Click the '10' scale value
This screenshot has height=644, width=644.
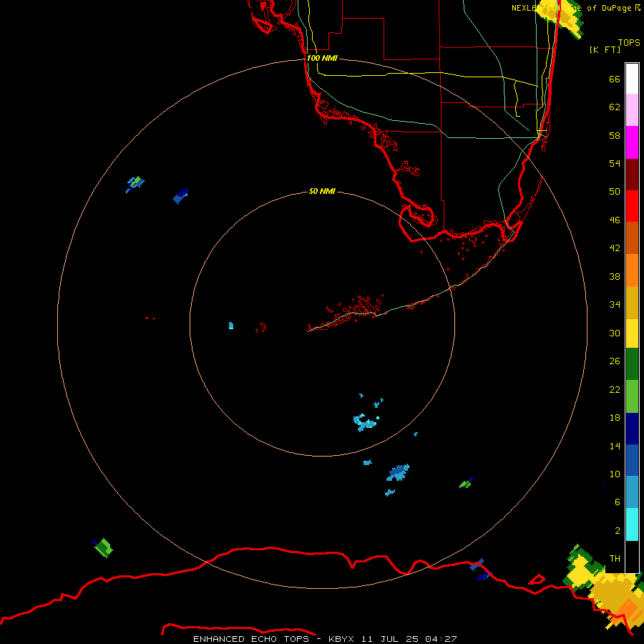click(615, 474)
